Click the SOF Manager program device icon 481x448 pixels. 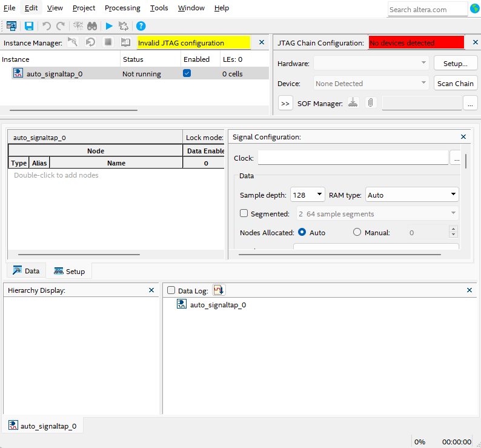[x=353, y=102]
